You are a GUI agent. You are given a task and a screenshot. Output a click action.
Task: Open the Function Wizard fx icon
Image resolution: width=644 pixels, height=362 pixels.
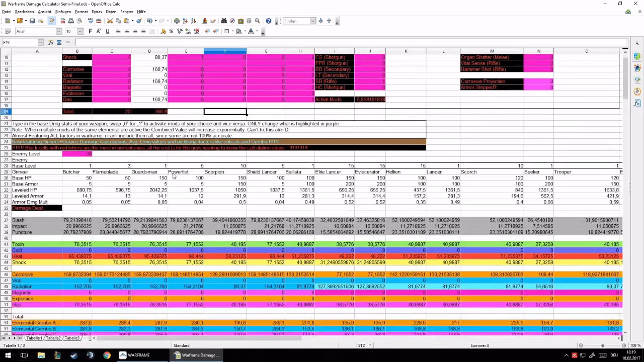(x=51, y=43)
